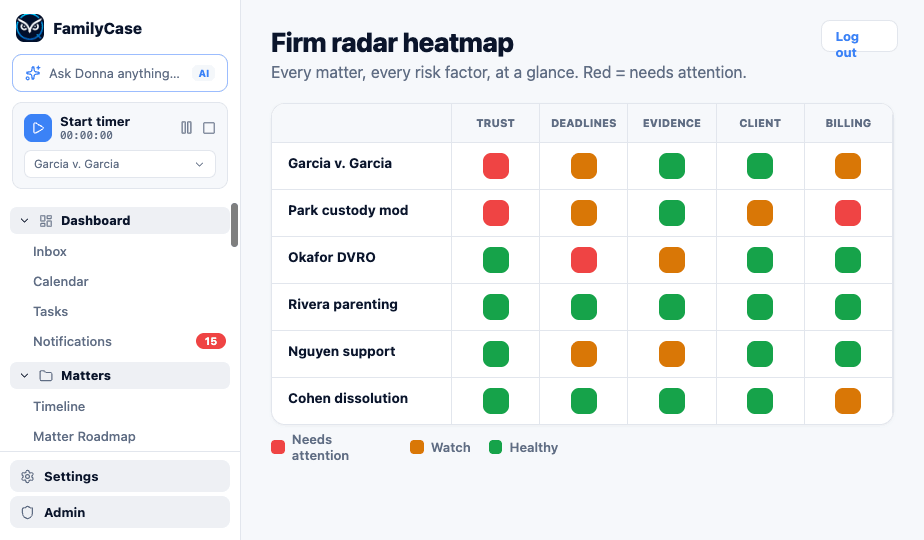Image resolution: width=924 pixels, height=540 pixels.
Task: Click the FamilyCase owl logo
Action: tap(30, 28)
